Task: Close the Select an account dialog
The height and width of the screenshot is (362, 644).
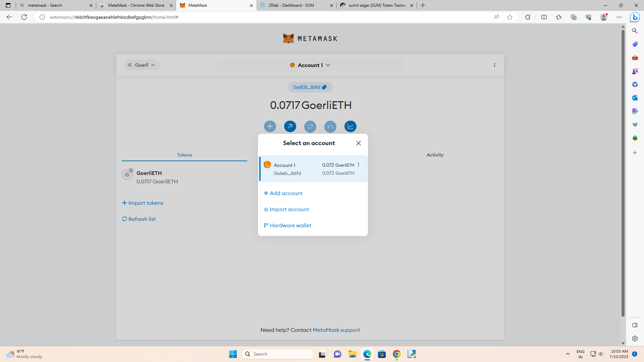Action: 358,143
